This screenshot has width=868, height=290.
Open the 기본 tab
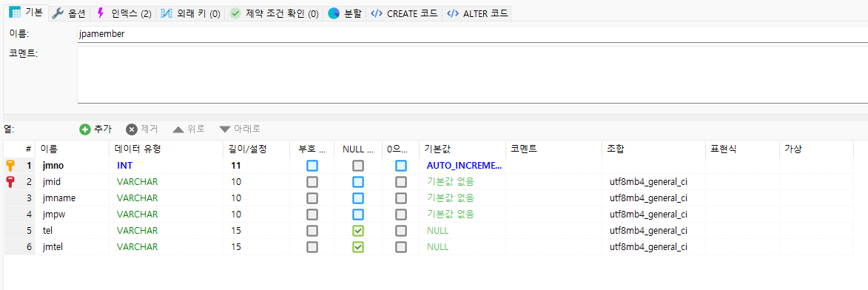25,13
